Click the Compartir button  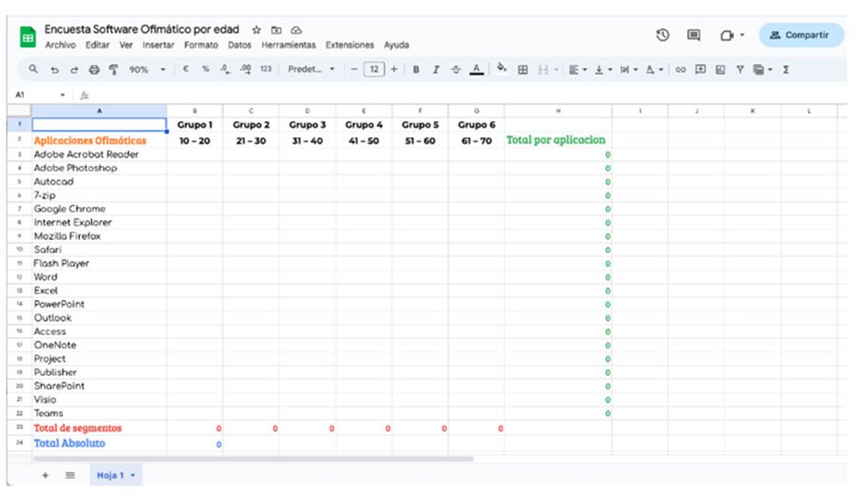(x=800, y=35)
